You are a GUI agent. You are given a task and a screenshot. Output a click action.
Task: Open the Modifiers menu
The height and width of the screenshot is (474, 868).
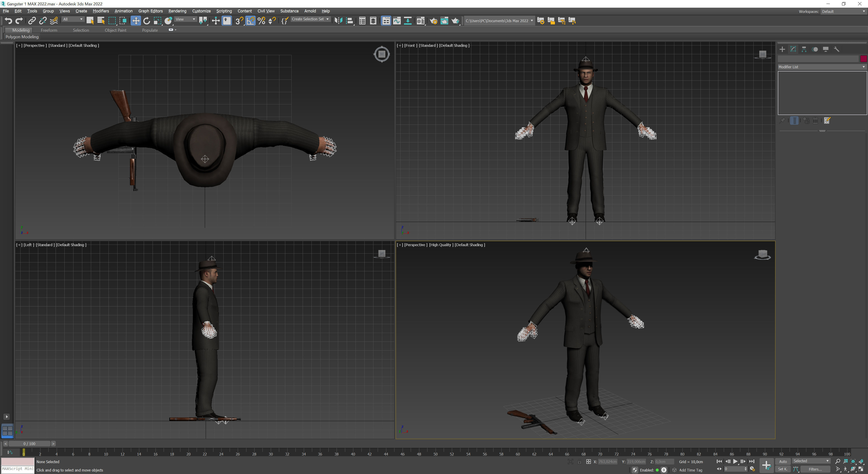(101, 11)
